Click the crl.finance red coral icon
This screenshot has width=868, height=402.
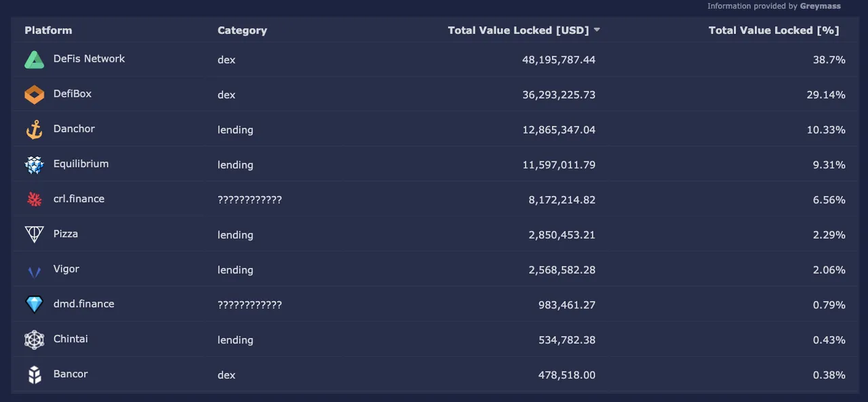click(35, 200)
